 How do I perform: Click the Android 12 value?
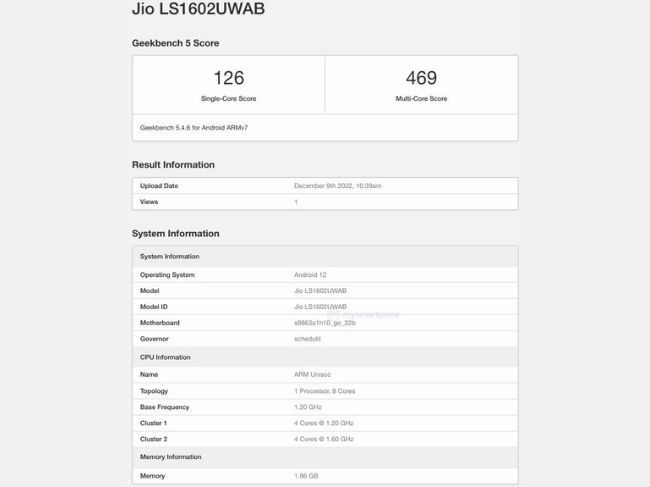310,275
